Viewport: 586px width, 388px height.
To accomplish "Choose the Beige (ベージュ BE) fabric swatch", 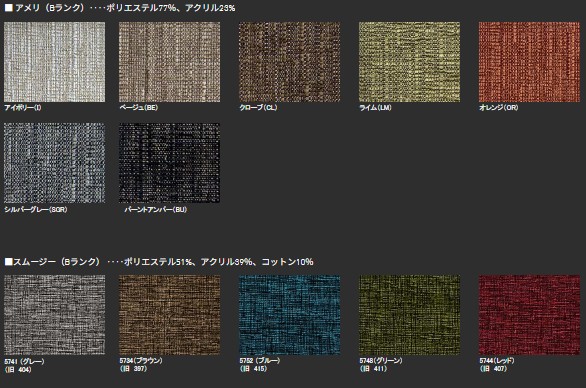I will click(169, 62).
